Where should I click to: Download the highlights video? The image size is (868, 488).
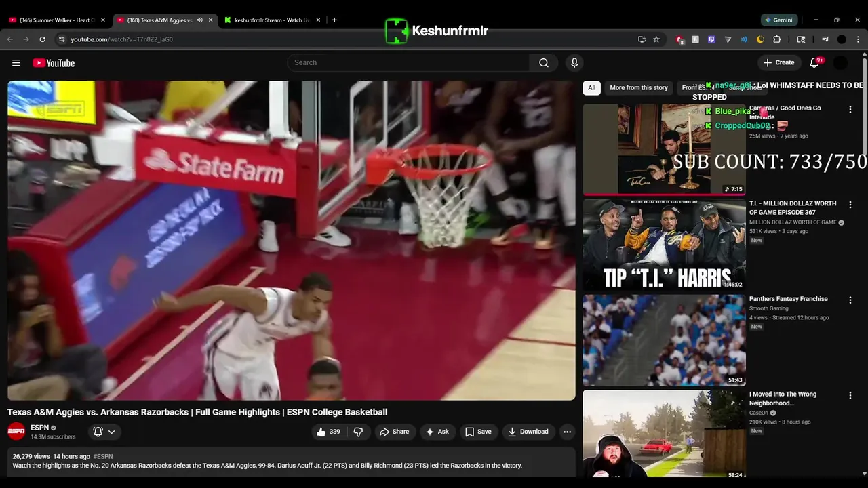click(x=528, y=432)
